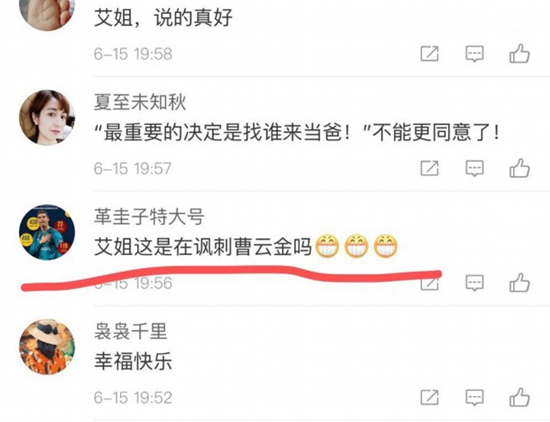Open 夏至未知秋's profile avatar
550x422 pixels.
click(47, 118)
